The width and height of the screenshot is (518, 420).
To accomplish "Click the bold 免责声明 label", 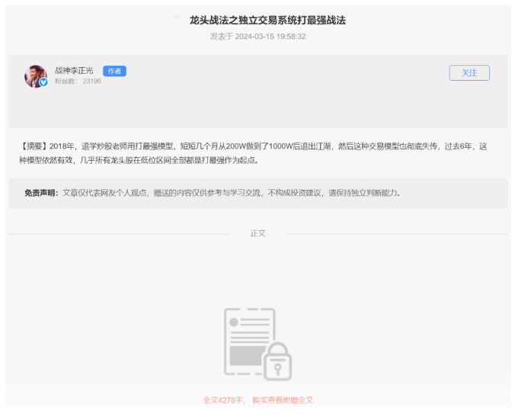I will click(41, 193).
